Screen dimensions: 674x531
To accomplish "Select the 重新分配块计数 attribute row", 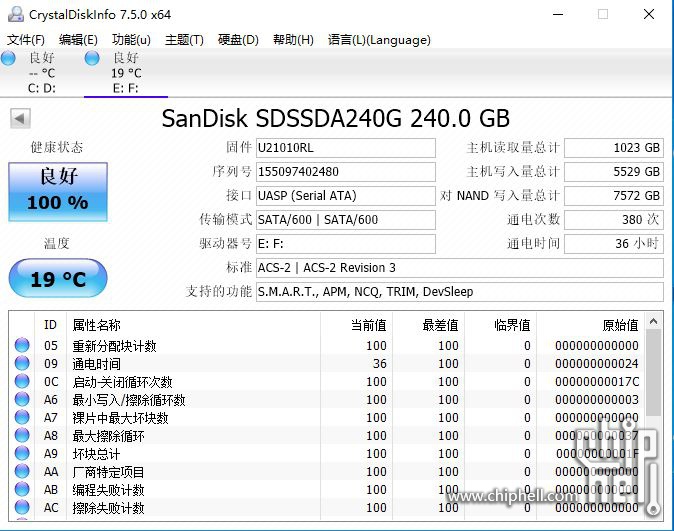I will coord(328,345).
